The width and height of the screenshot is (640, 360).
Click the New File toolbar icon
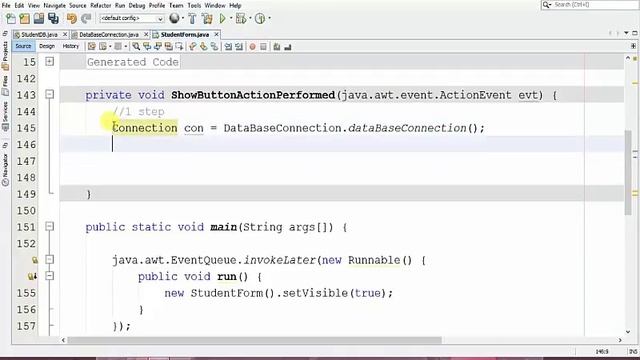(10, 18)
